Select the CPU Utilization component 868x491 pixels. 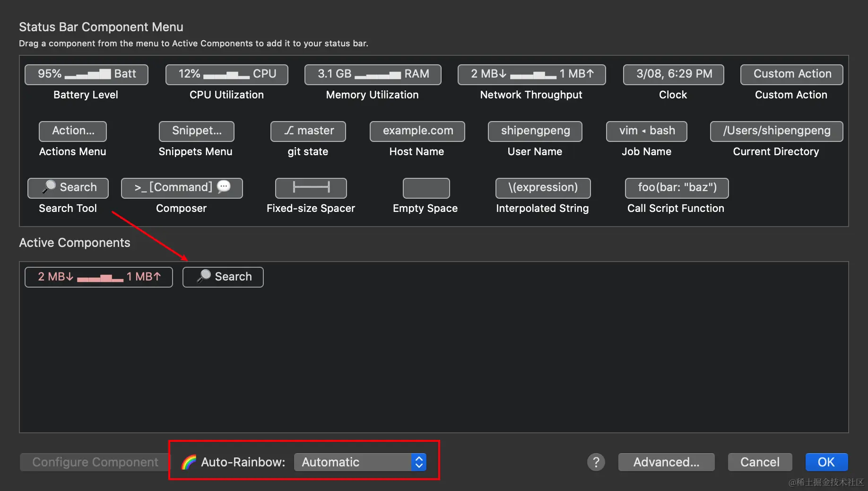coord(227,74)
